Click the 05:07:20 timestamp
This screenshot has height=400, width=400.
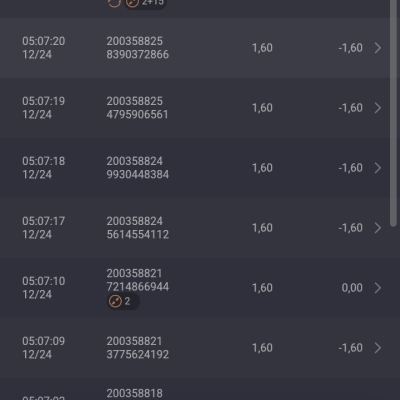pyautogui.click(x=44, y=41)
